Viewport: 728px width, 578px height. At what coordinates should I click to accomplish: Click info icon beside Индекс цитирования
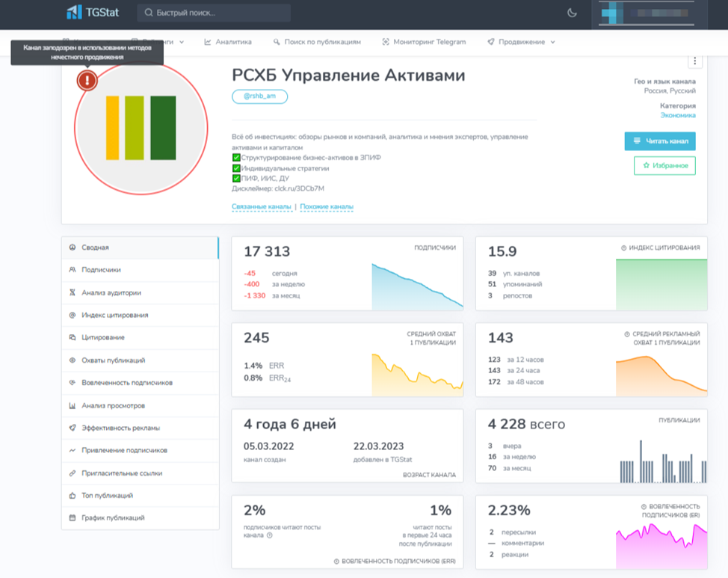pyautogui.click(x=623, y=248)
